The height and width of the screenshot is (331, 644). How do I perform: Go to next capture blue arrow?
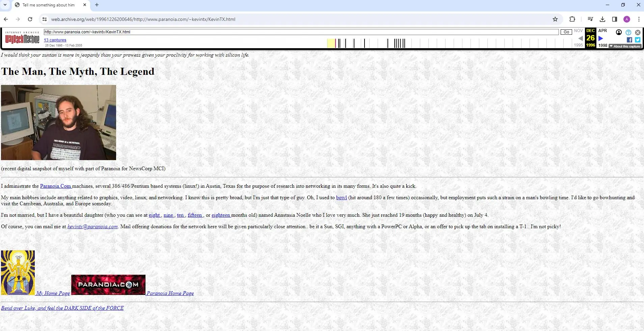pyautogui.click(x=601, y=38)
